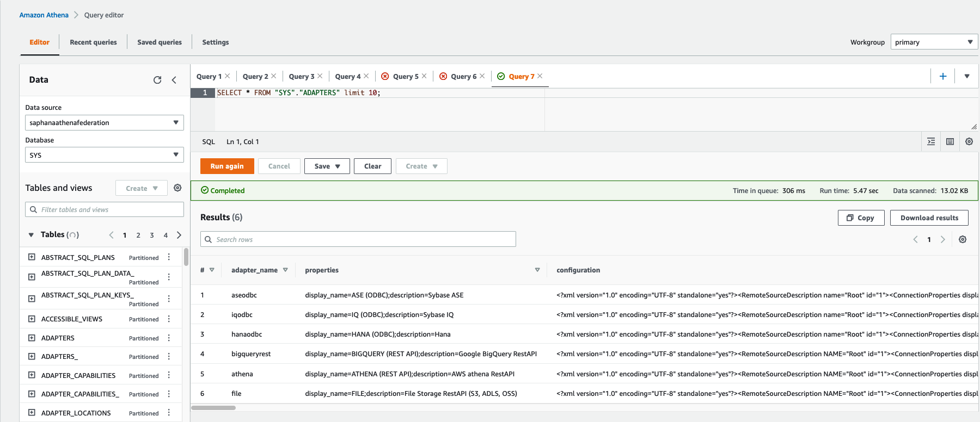Viewport: 980px width, 422px height.
Task: Select the Editor tab
Action: (40, 42)
